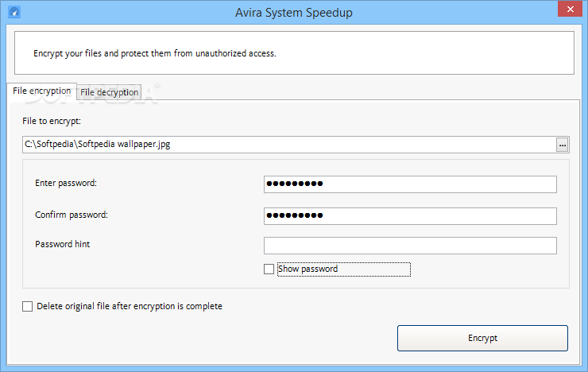Enable Delete original file after encryption
The height and width of the screenshot is (372, 588).
pyautogui.click(x=27, y=306)
